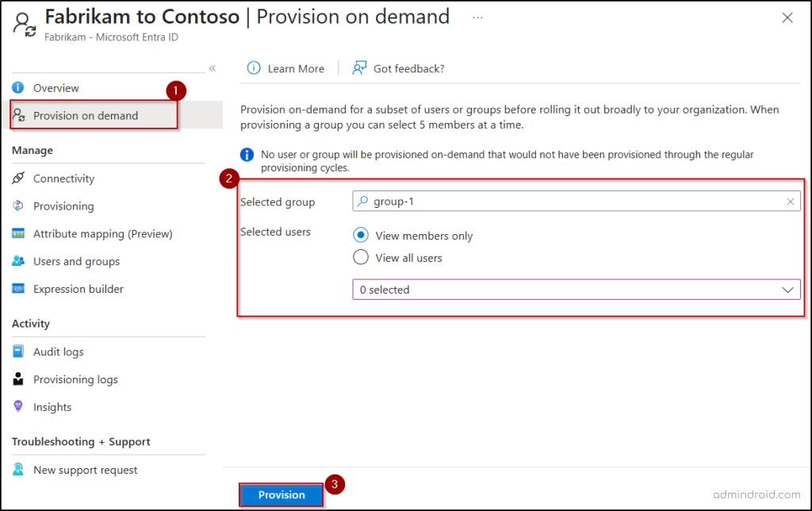Screen dimensions: 812x511
Task: Clear the group-1 selection with the X
Action: [x=790, y=201]
